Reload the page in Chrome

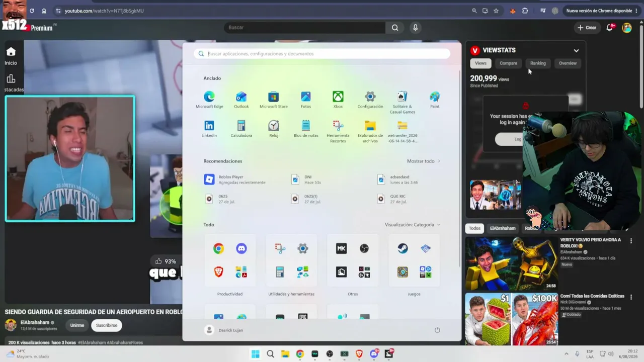[x=32, y=11]
